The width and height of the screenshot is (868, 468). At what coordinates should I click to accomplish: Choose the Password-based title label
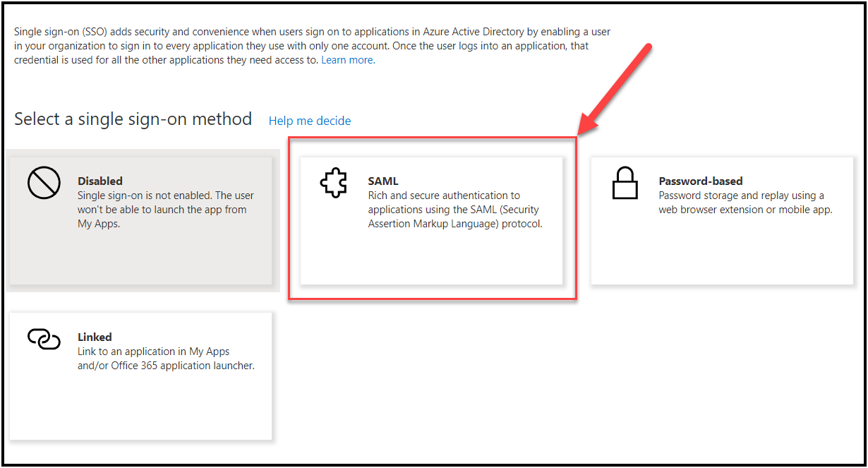point(700,181)
